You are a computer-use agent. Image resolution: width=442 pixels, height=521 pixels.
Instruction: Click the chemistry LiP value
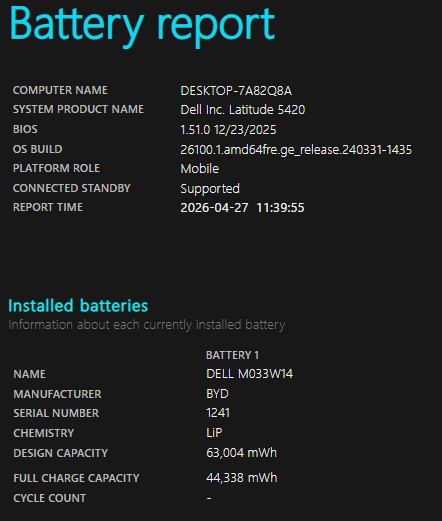click(214, 433)
